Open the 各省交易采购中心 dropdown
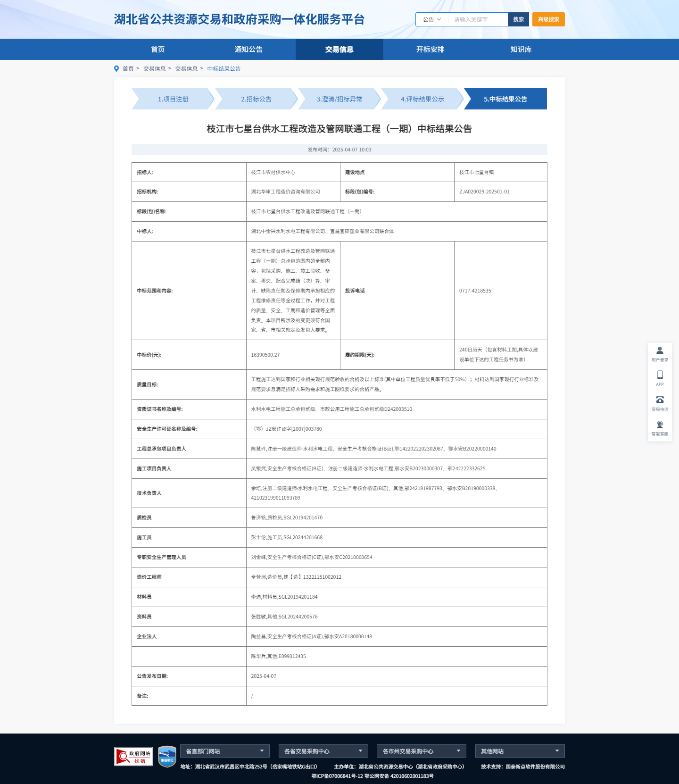This screenshot has height=784, width=679. pyautogui.click(x=323, y=751)
